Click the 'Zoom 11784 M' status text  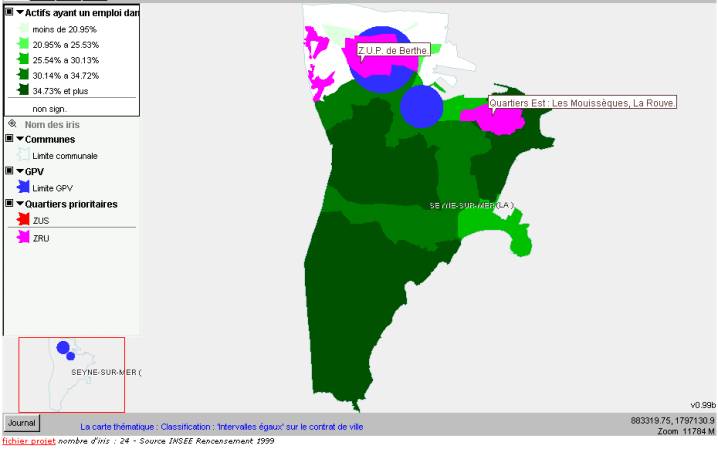tap(686, 431)
